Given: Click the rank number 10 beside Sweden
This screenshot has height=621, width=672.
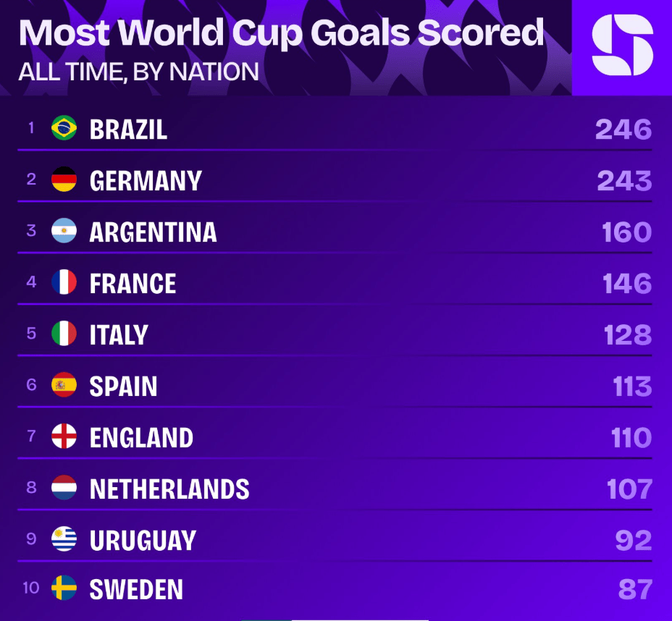Looking at the screenshot, I should pyautogui.click(x=31, y=588).
